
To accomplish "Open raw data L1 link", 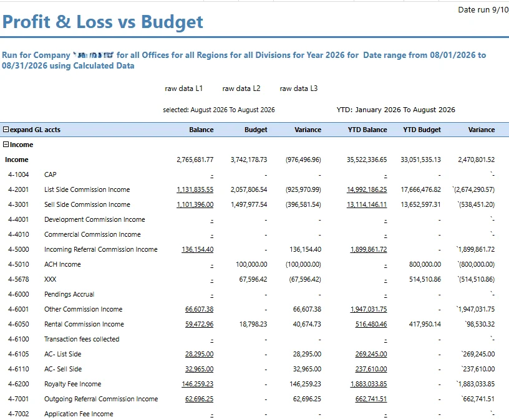I will [184, 88].
